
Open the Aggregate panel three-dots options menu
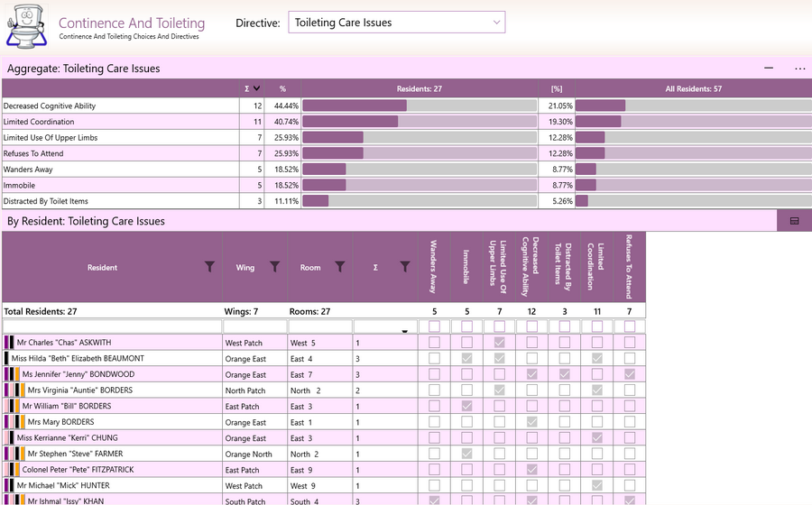pos(799,69)
